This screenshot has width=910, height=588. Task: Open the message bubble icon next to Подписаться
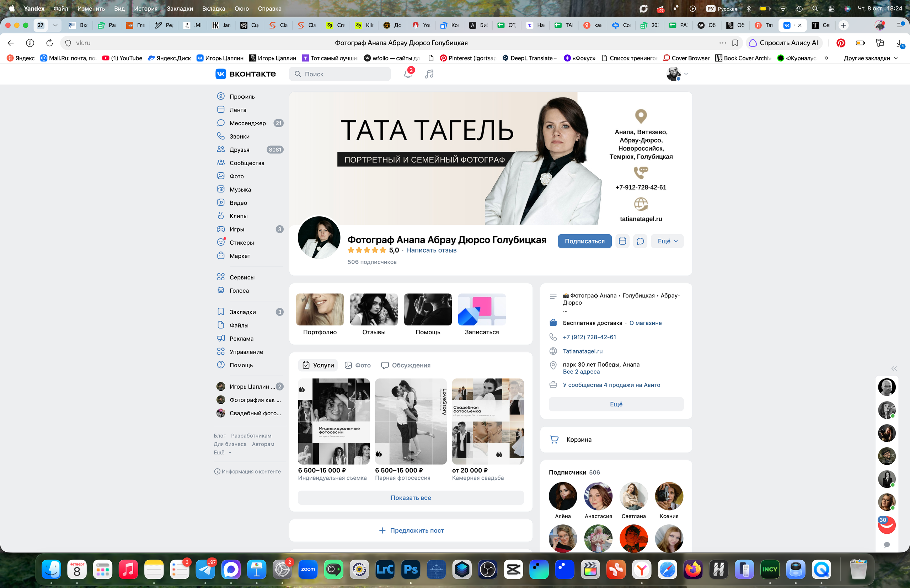[640, 241]
